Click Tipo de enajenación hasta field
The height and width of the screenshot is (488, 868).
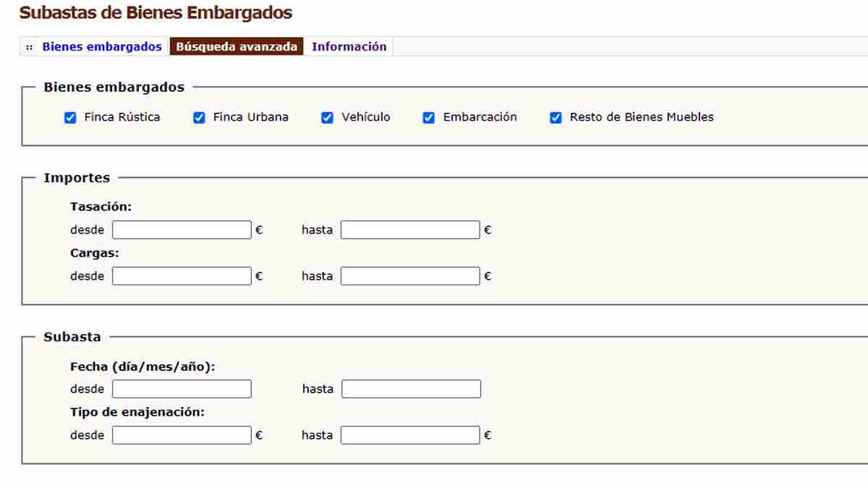click(410, 435)
